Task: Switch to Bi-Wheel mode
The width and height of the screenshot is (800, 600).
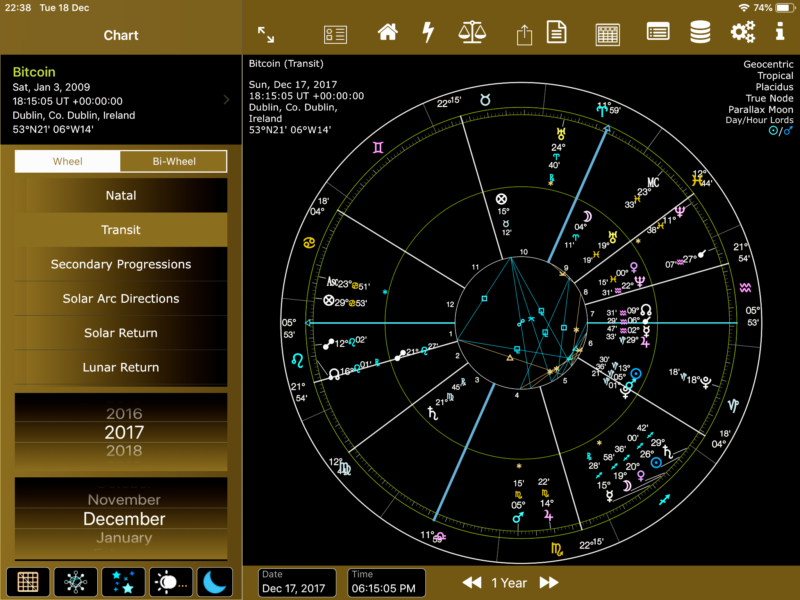Action: (x=173, y=161)
